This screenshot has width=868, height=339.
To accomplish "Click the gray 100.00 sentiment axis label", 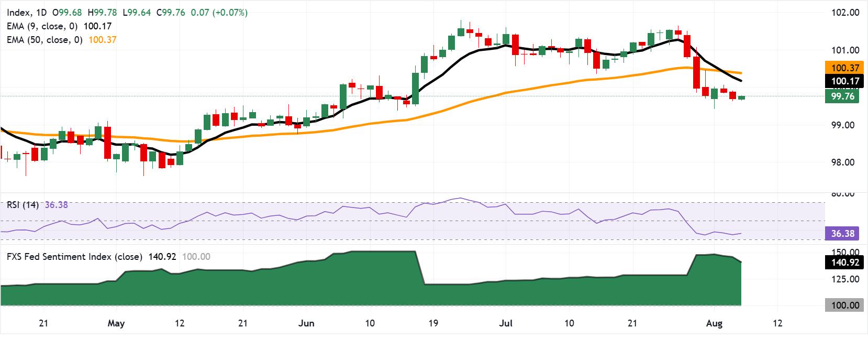I will (844, 305).
